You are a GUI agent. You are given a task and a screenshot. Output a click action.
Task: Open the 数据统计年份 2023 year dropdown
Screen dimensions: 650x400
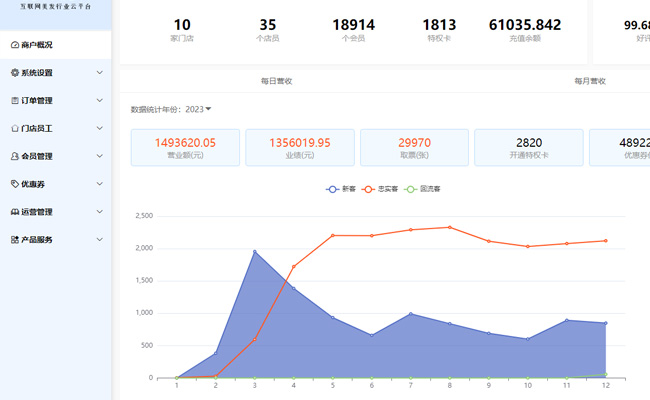pos(198,109)
